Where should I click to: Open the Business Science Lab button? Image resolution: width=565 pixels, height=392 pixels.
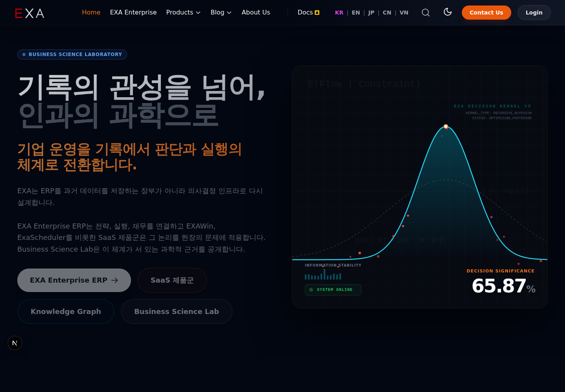(x=177, y=312)
